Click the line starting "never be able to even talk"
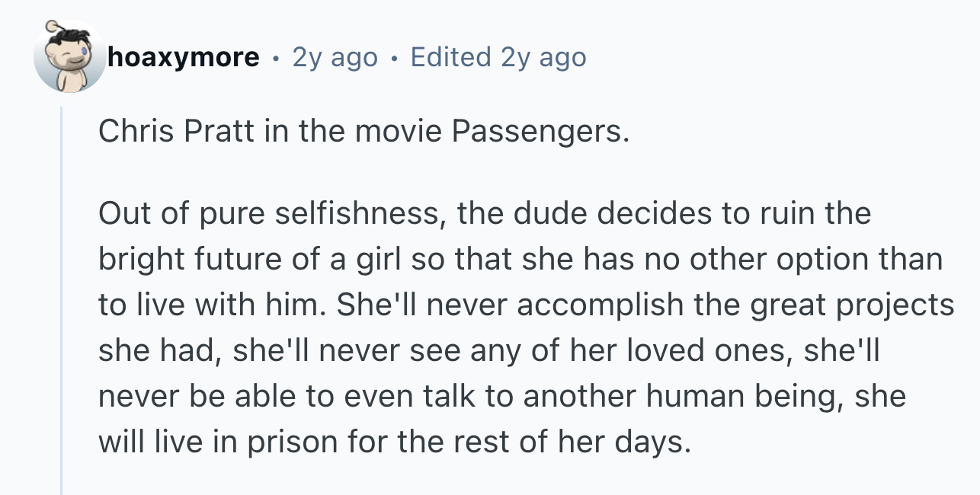Viewport: 980px width, 495px height. tap(502, 397)
